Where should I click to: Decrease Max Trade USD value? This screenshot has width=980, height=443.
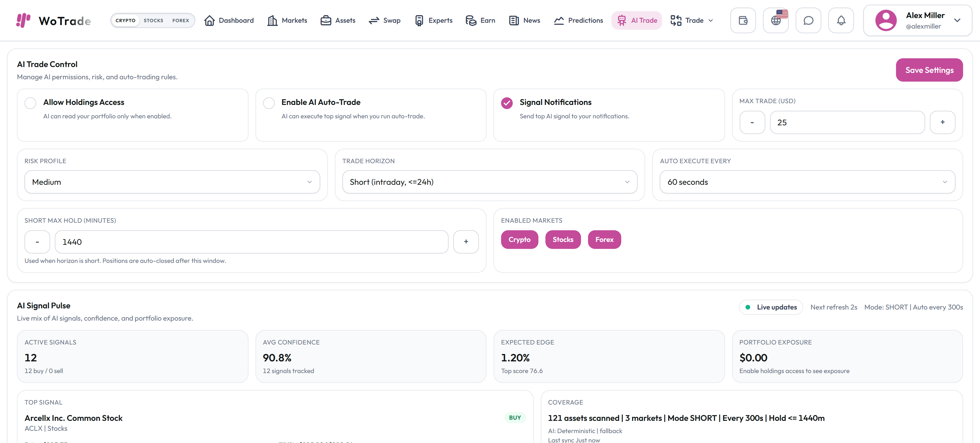[x=752, y=122]
